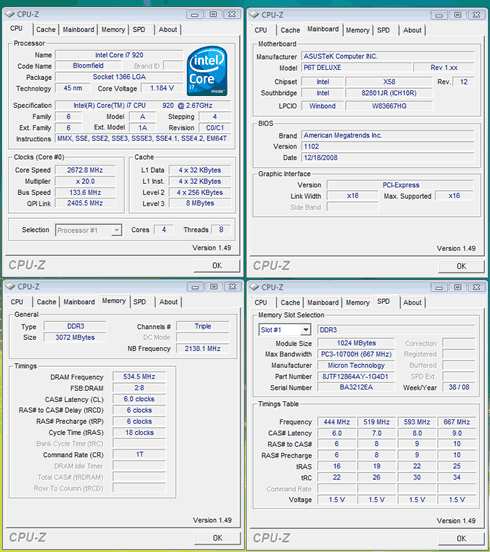Switch to Cache tab in Mainboard window
Screen dimensions: 490x552
tap(290, 30)
